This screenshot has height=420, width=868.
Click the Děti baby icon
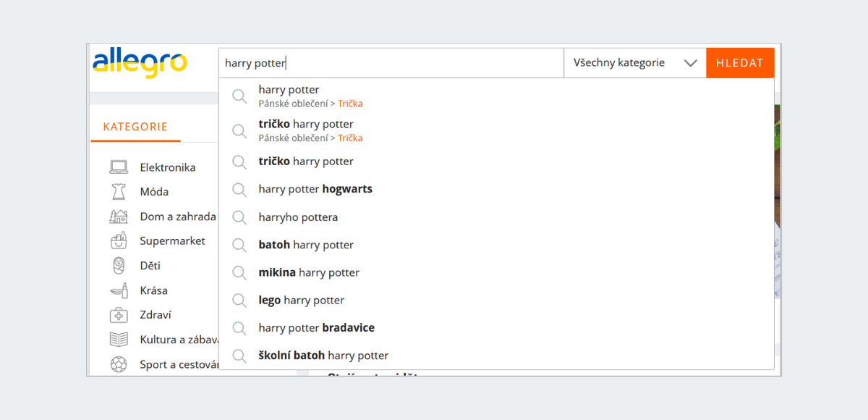pos(119,266)
